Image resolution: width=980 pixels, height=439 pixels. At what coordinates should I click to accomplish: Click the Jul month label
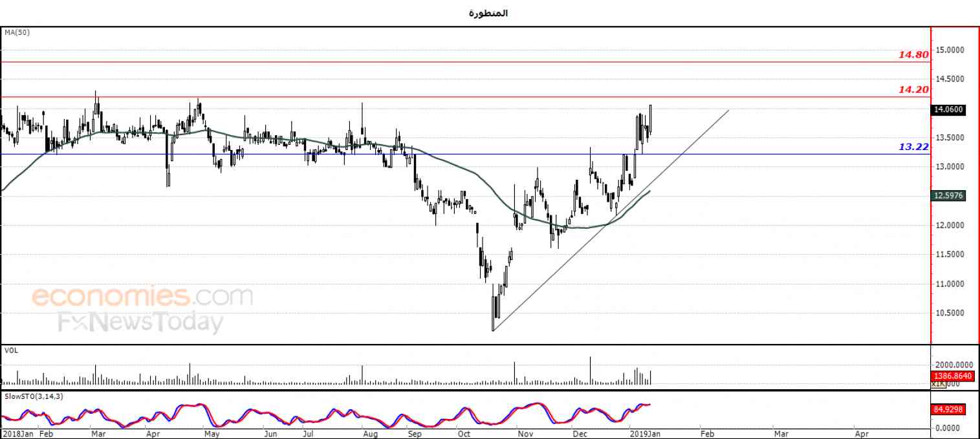coord(309,434)
